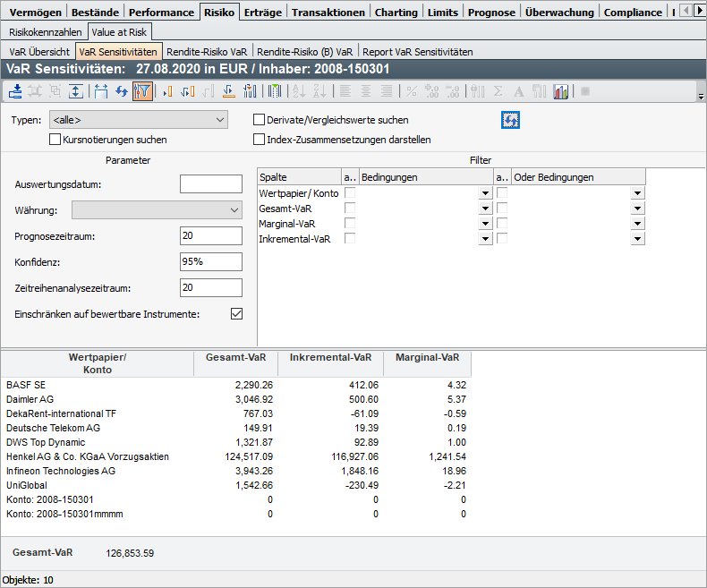The width and height of the screenshot is (707, 588).
Task: Uncheck Einschränken auf bewertbare Instrumente
Action: tap(237, 313)
